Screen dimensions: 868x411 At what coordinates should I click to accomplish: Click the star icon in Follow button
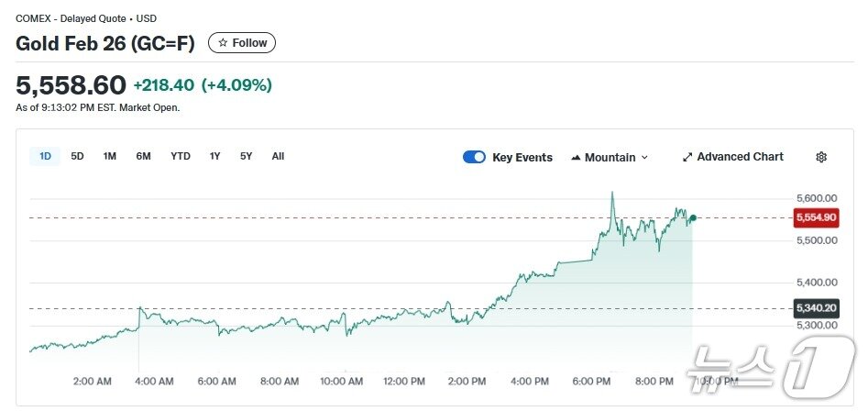223,43
